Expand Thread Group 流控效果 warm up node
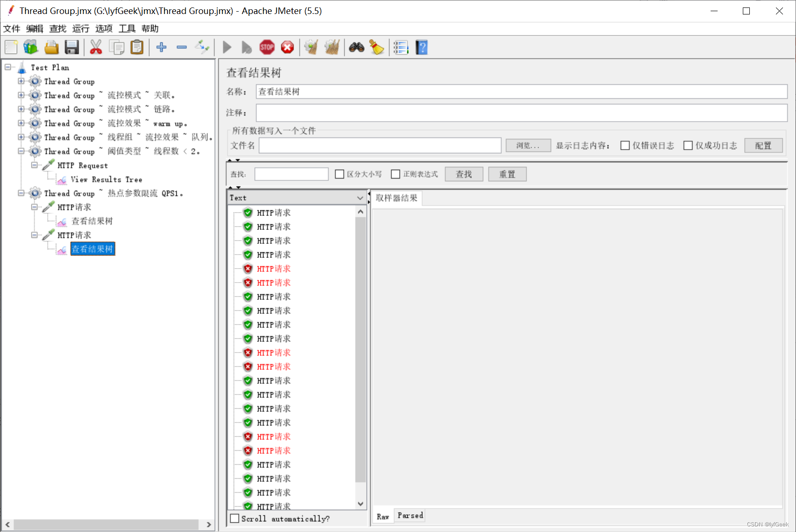The width and height of the screenshot is (796, 532). pyautogui.click(x=21, y=123)
